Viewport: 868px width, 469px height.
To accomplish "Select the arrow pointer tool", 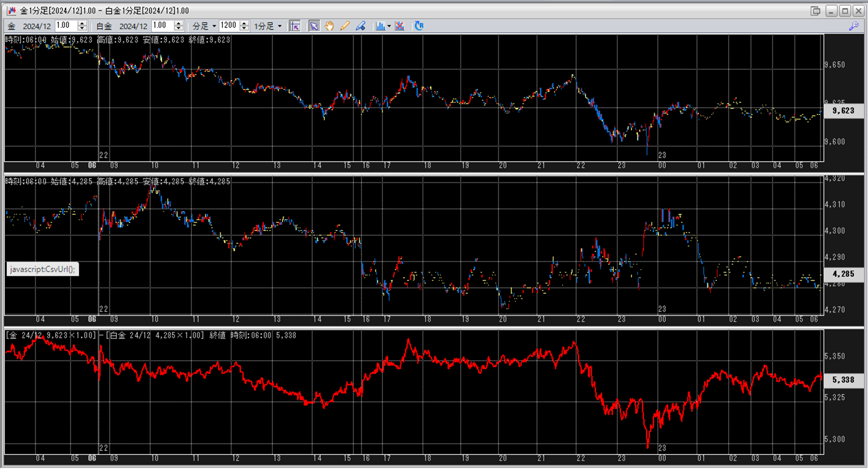I will pos(314,26).
